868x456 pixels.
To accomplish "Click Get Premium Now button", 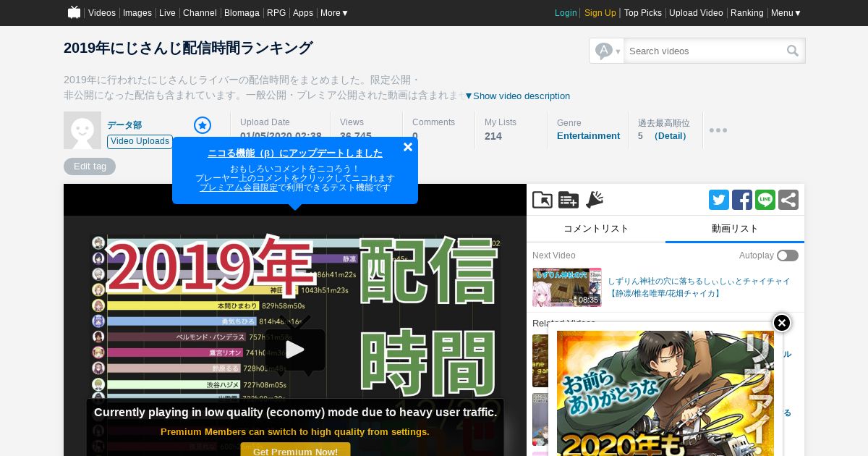I will tap(295, 451).
